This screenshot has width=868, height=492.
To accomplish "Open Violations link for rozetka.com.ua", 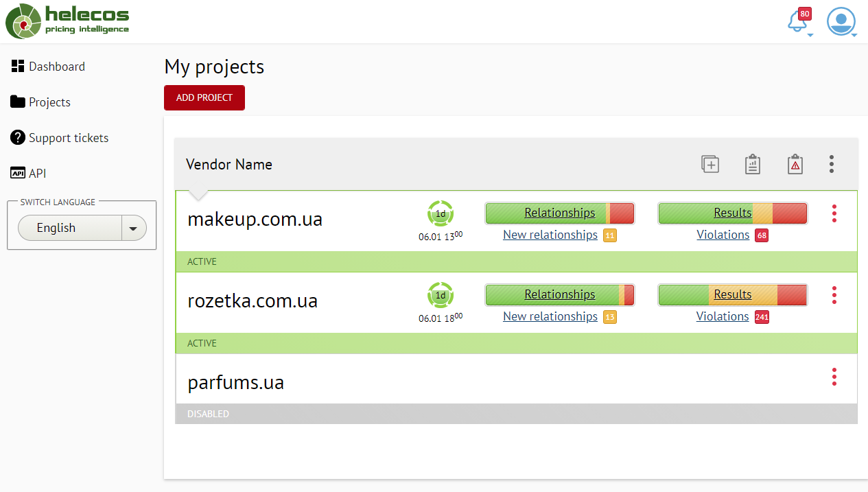I will (723, 316).
